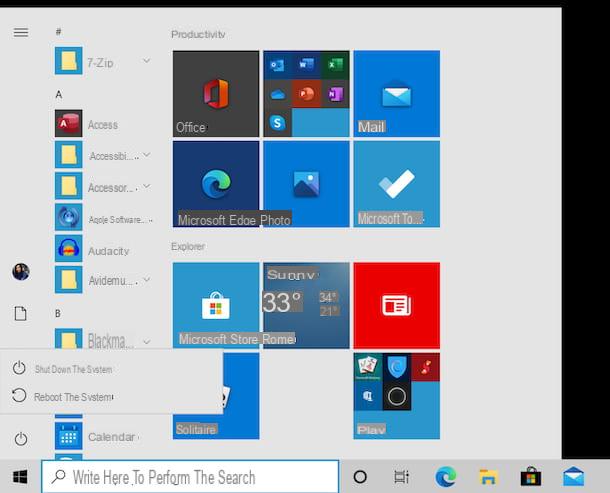
Task: Open Microsoft Store from the taskbar
Action: (531, 476)
